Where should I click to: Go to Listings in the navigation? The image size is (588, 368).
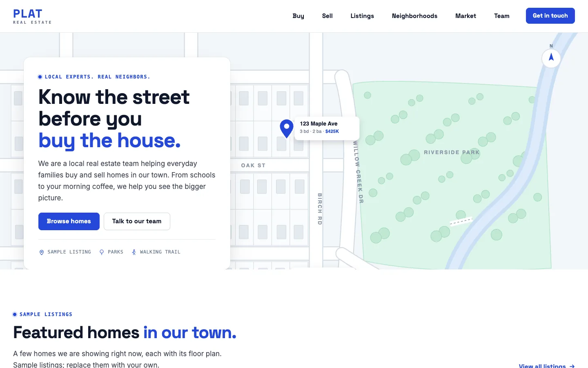pyautogui.click(x=362, y=16)
